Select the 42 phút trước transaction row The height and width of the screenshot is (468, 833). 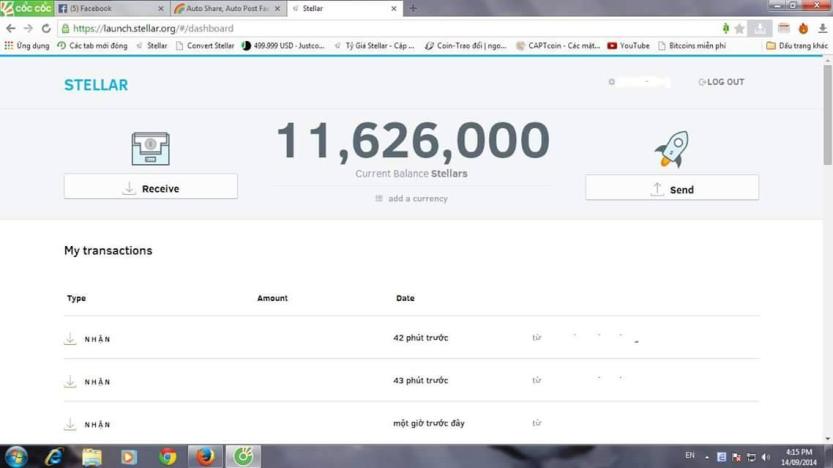coord(411,338)
